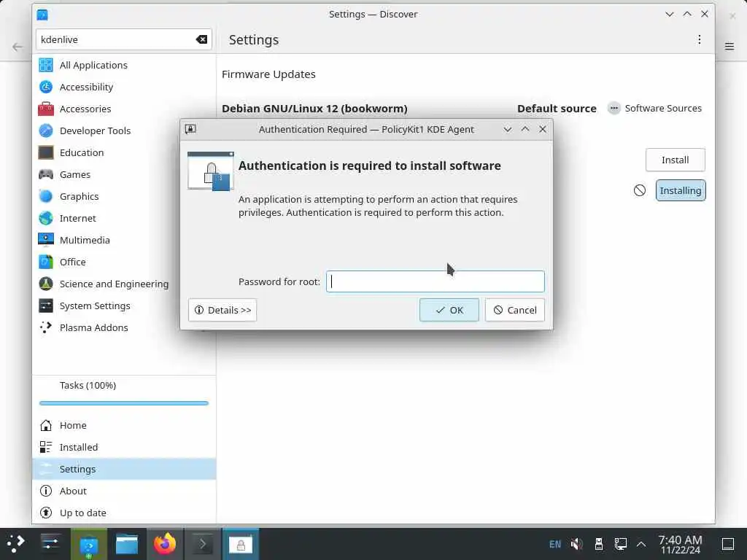Switch to Discover in the taskbar
Image resolution: width=747 pixels, height=560 pixels.
89,544
